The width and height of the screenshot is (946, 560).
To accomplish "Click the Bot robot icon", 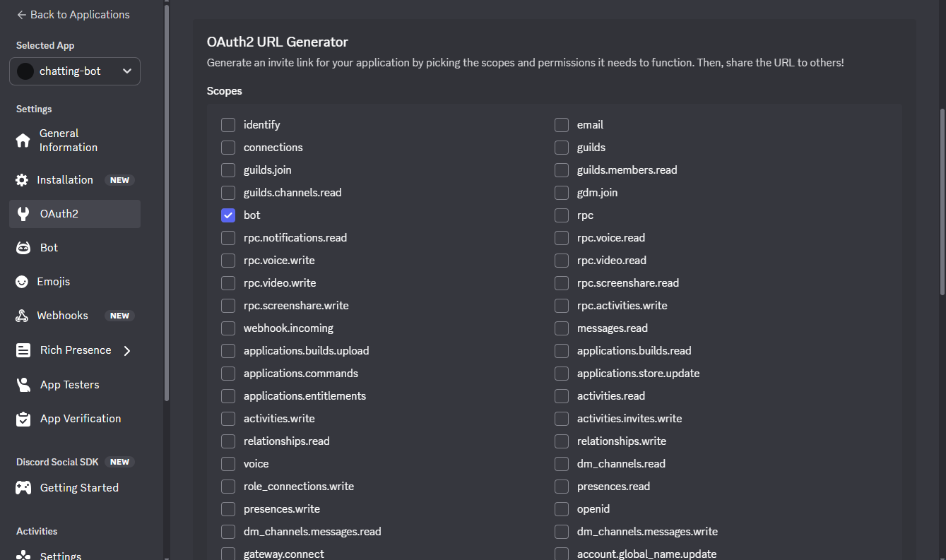I will pos(23,248).
